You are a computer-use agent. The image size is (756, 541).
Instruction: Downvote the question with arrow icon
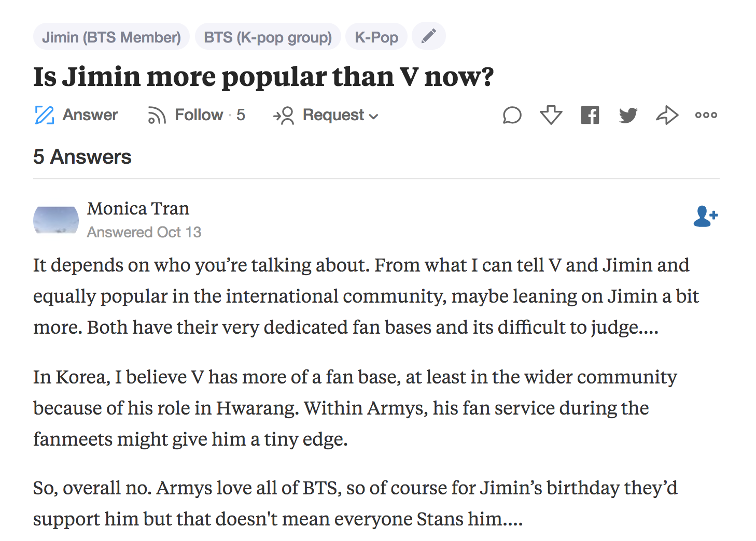click(551, 115)
